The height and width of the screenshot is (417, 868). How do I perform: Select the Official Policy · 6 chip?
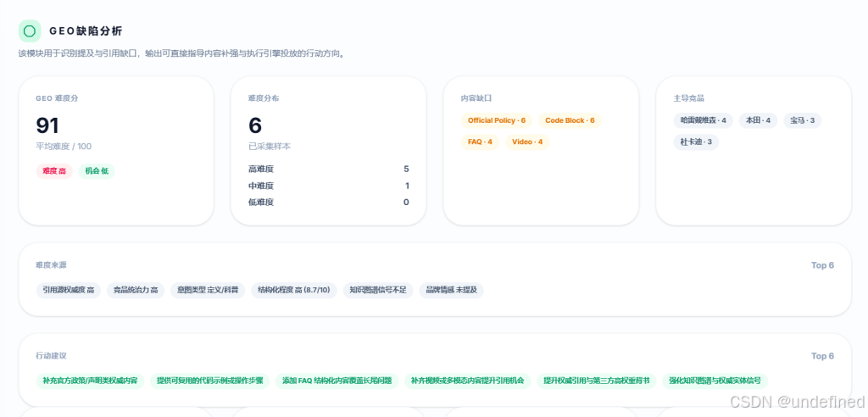click(x=497, y=120)
